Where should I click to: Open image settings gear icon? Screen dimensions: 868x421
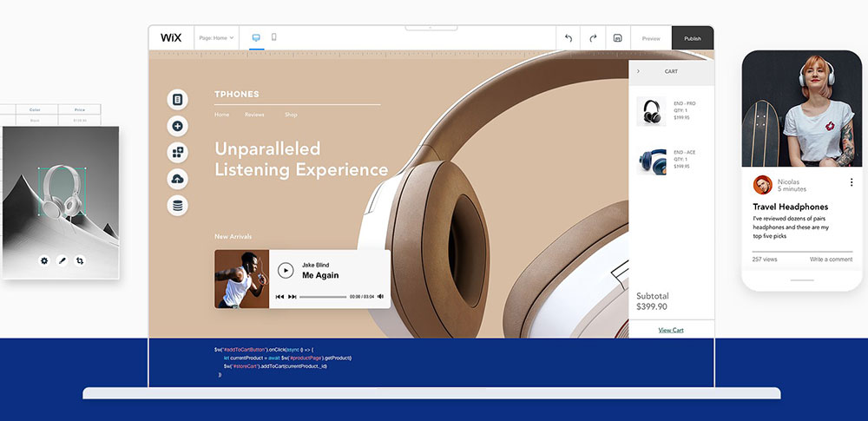coord(44,260)
